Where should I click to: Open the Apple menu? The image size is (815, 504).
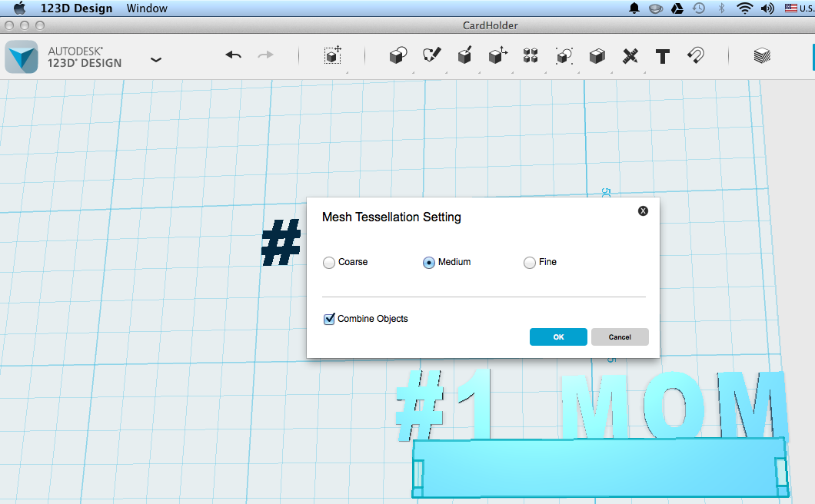click(20, 8)
